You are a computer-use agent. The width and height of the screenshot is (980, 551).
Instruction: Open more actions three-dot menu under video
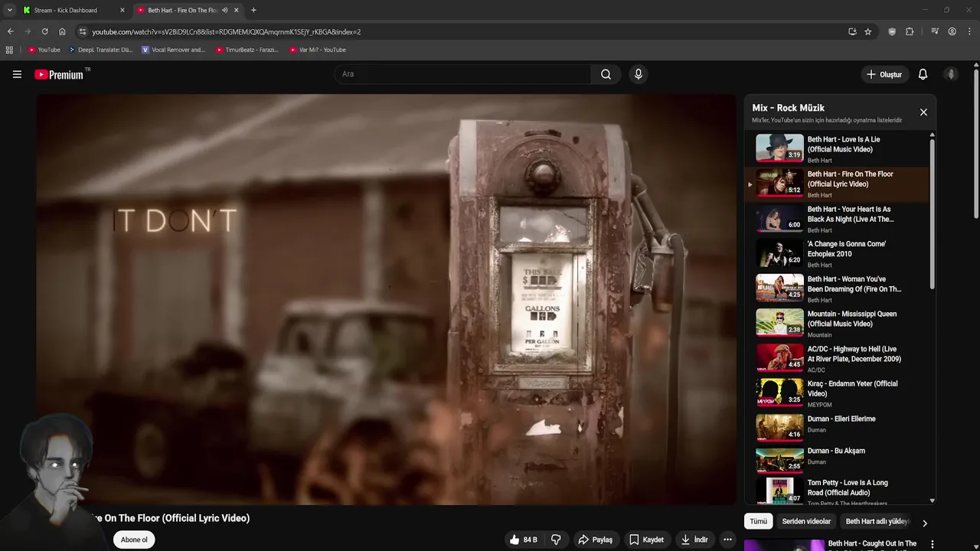(727, 540)
